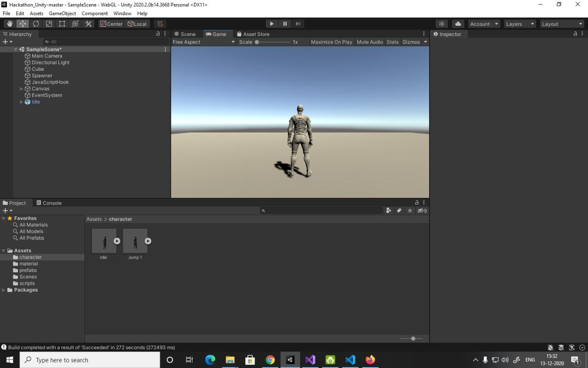Pause the game
The height and width of the screenshot is (368, 588).
pos(285,24)
